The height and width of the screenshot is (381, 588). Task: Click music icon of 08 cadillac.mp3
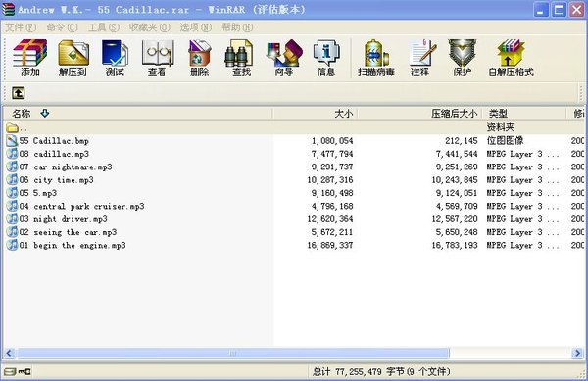click(12, 154)
